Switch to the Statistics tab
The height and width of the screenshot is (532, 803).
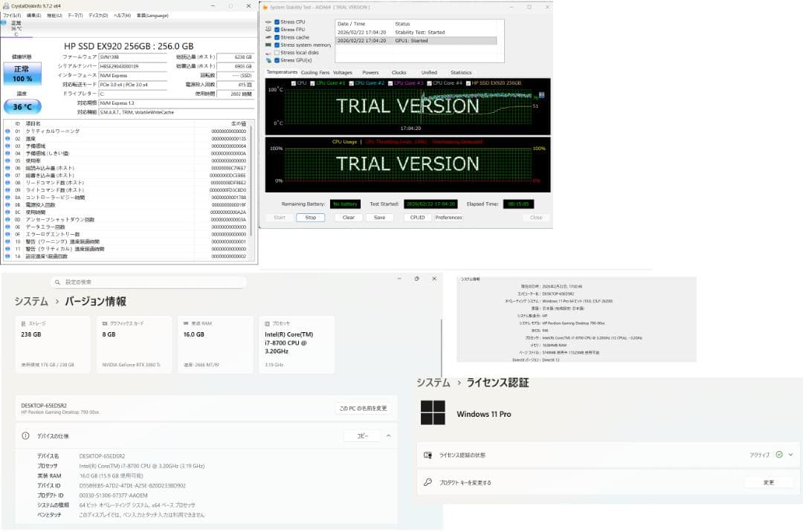461,73
